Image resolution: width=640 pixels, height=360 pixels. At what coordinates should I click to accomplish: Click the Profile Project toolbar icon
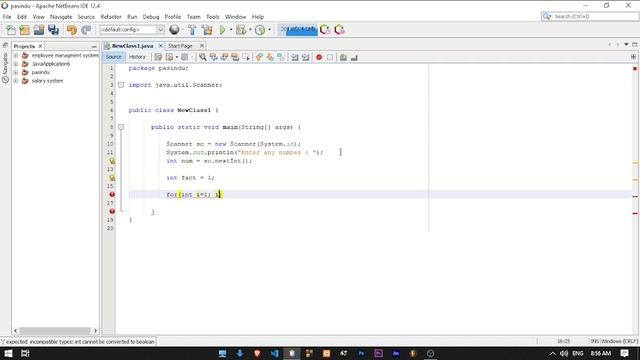[x=260, y=30]
